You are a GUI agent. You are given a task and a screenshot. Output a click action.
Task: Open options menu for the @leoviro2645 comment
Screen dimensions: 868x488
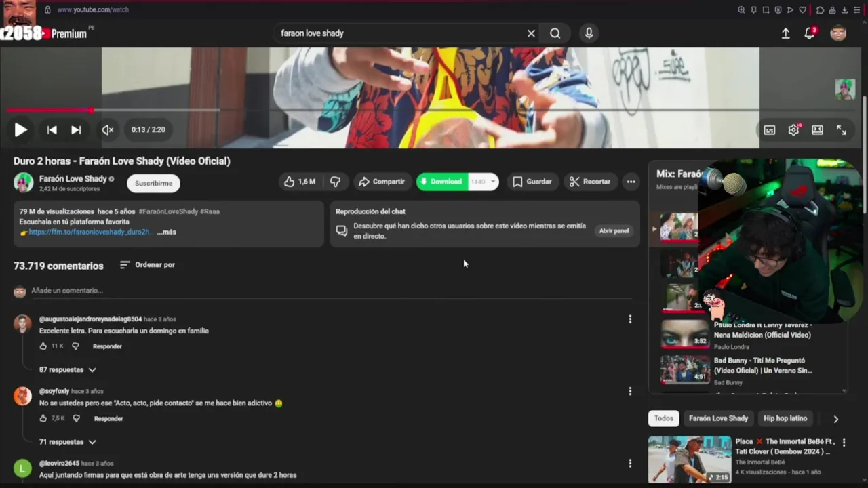click(x=630, y=464)
